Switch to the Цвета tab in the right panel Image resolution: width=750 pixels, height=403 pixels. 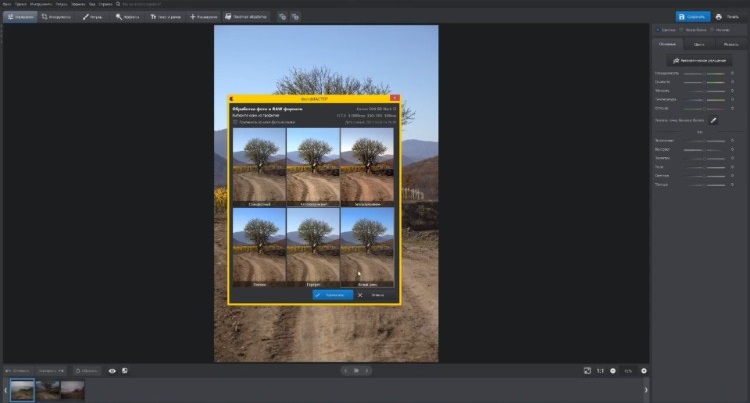coord(698,45)
